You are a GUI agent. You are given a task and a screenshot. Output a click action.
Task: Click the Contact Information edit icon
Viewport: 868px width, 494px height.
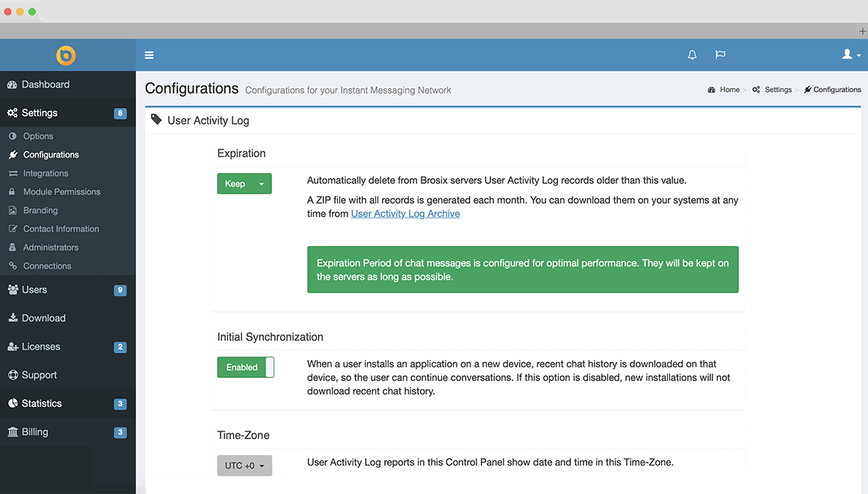(12, 229)
